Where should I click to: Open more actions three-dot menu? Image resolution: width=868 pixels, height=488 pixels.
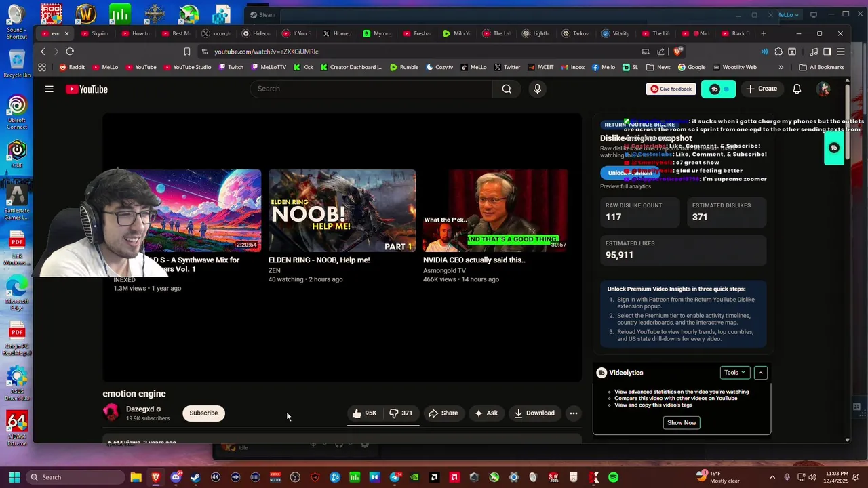pyautogui.click(x=573, y=413)
